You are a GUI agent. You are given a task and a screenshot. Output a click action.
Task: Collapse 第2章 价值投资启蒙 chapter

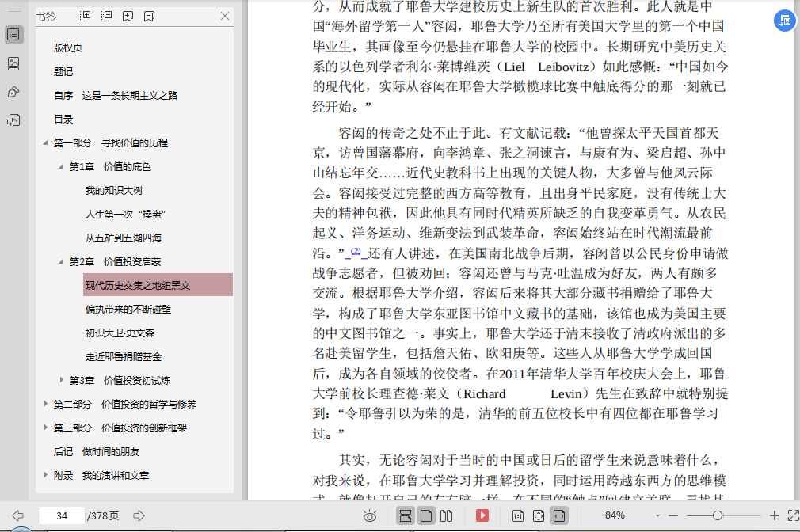[61, 262]
